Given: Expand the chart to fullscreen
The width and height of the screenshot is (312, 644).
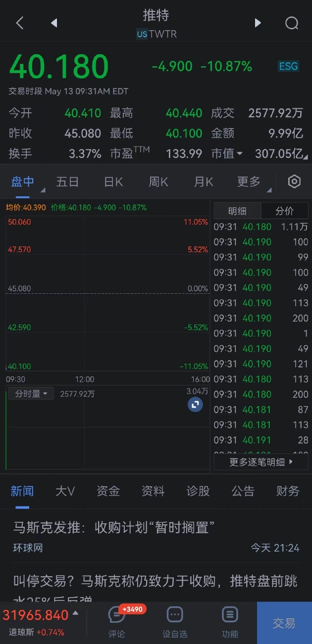Looking at the screenshot, I should 195,405.
